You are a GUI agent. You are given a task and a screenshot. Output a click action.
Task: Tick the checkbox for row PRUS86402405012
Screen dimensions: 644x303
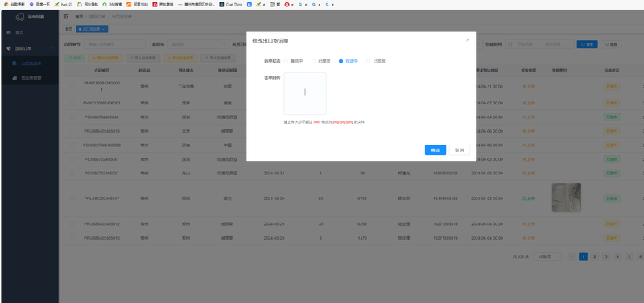click(72, 224)
